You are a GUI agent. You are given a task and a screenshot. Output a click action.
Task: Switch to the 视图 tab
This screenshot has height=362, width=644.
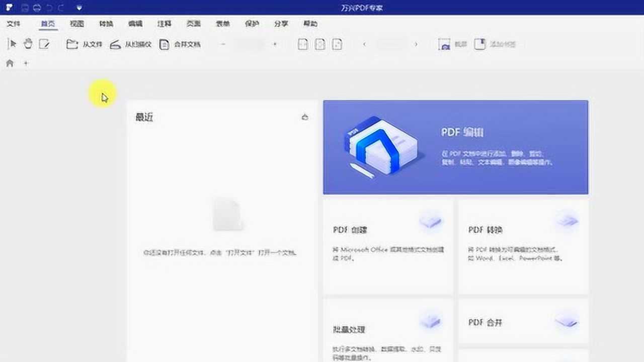point(77,24)
